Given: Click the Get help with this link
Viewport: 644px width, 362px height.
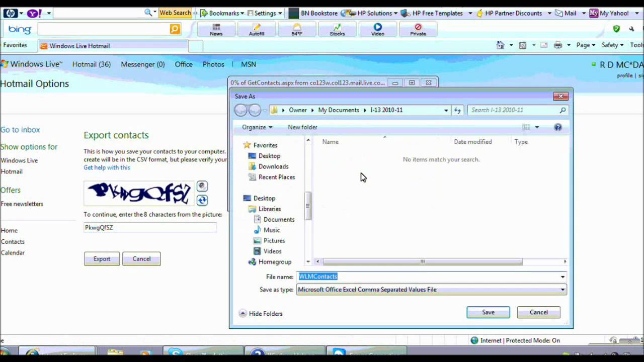Looking at the screenshot, I should [x=107, y=167].
